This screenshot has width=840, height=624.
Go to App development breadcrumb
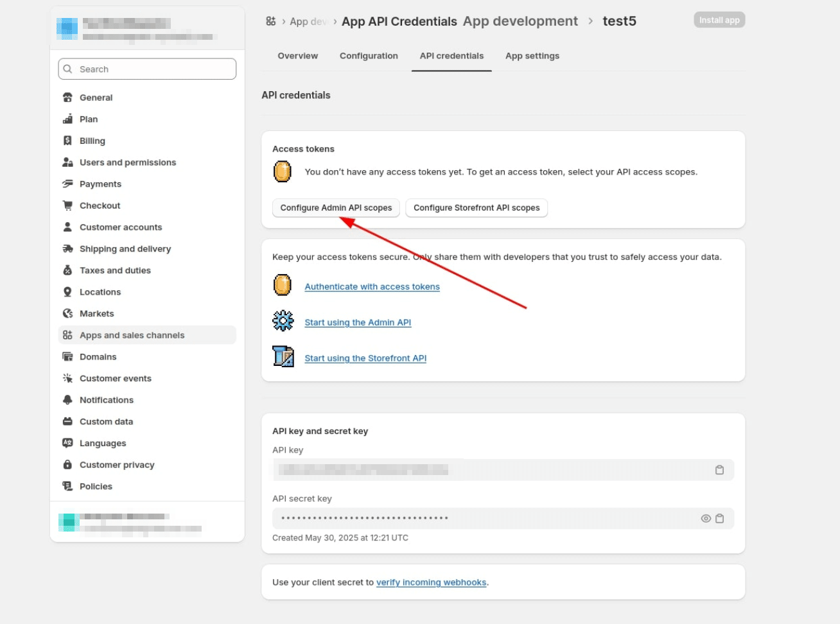click(520, 21)
